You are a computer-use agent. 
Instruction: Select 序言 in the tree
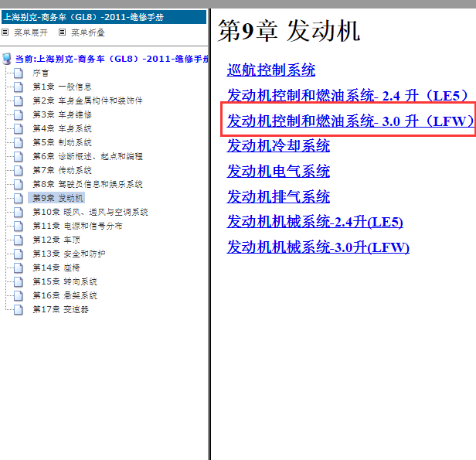41,73
